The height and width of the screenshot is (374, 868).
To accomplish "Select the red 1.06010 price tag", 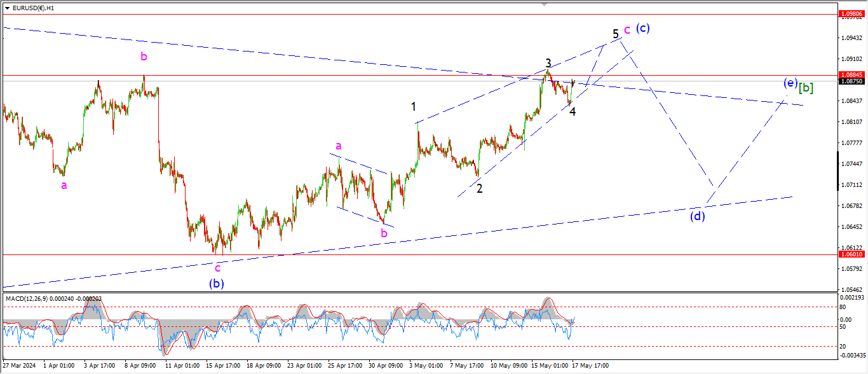I will coord(851,254).
